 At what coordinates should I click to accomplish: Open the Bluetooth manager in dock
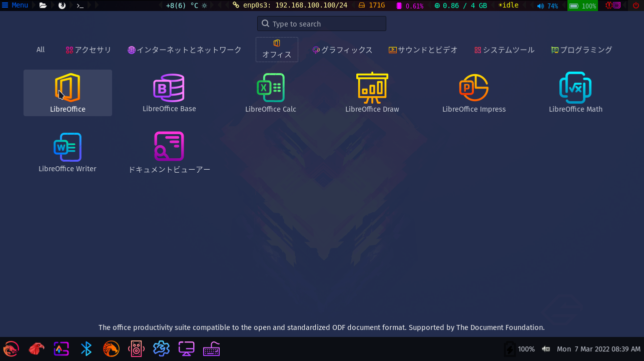[86, 348]
